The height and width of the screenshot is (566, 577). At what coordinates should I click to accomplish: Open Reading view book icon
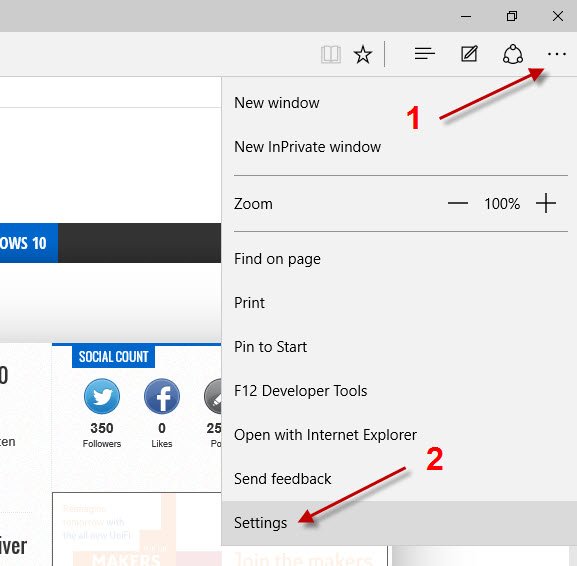[330, 54]
